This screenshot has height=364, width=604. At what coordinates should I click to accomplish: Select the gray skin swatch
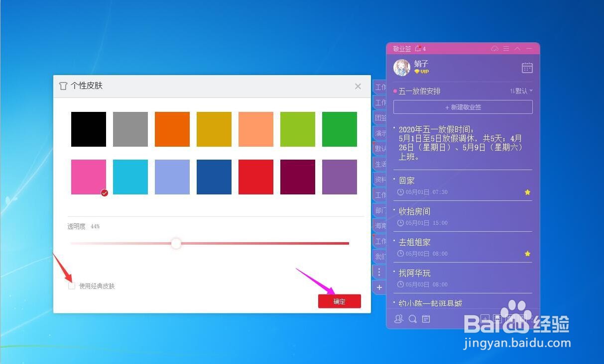tap(130, 129)
